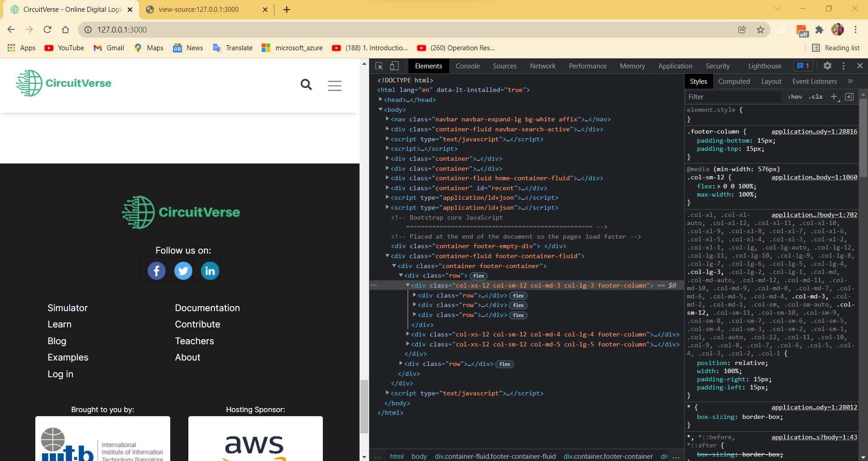Open hidden Styles pane tabs chevron
The image size is (868, 461).
[851, 81]
